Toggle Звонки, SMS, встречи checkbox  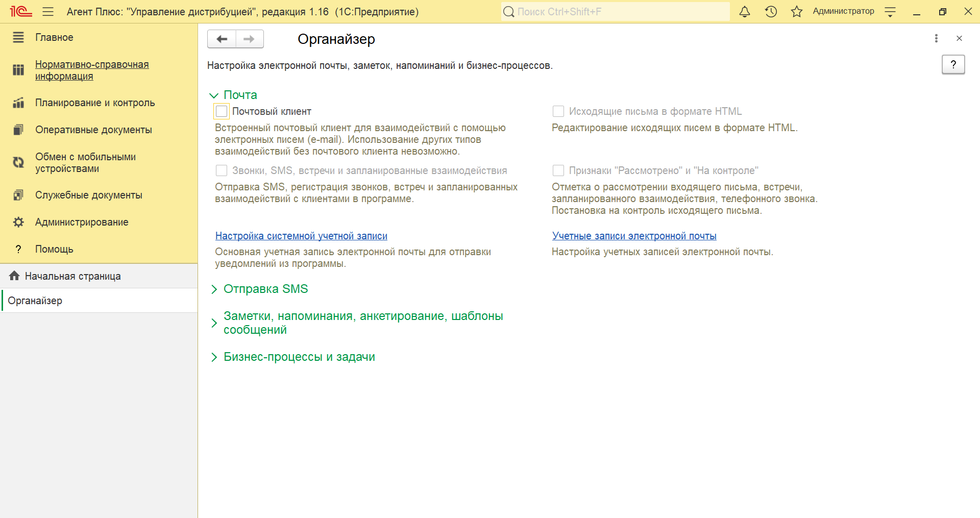[x=222, y=170]
